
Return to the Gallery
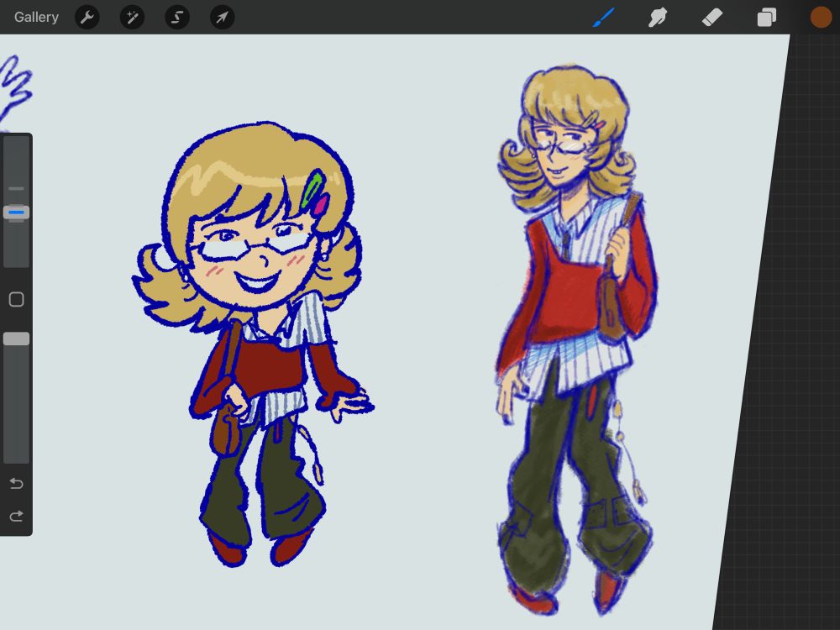36,17
